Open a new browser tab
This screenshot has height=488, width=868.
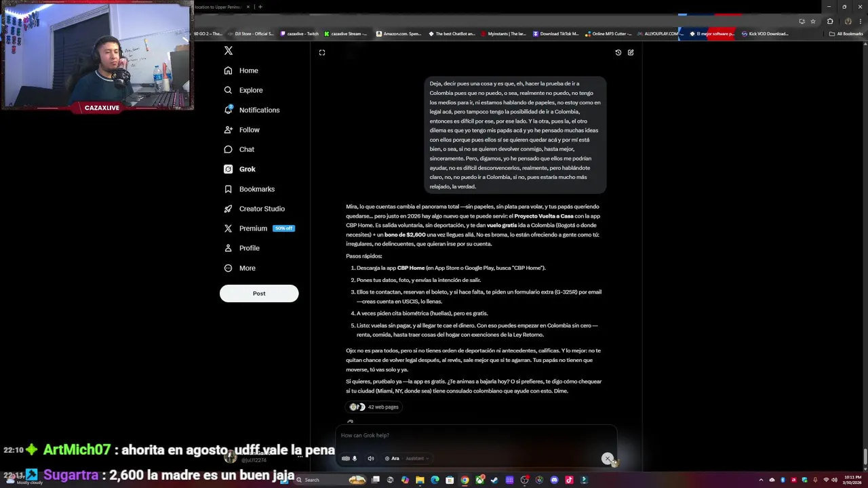[x=260, y=7]
